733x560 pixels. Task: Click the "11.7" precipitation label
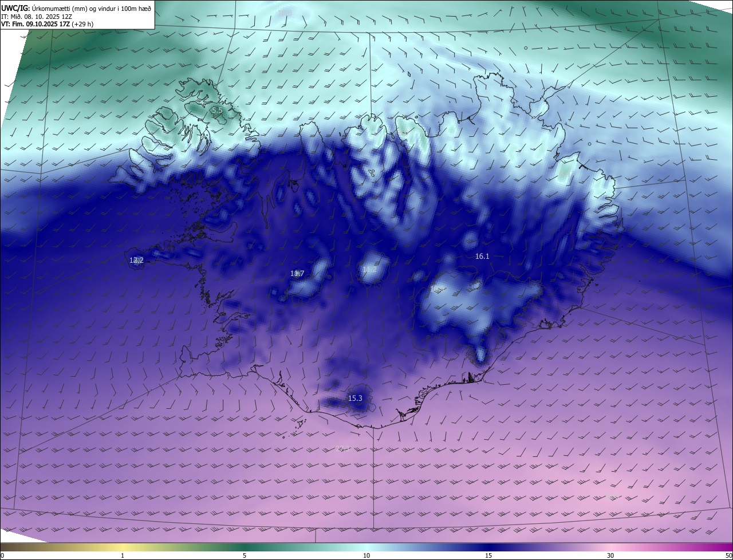297,274
